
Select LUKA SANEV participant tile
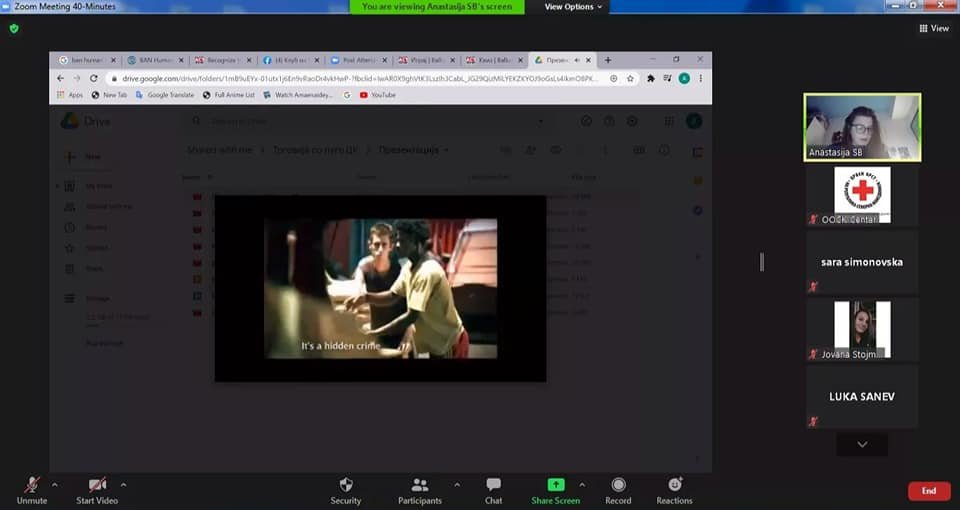(862, 397)
